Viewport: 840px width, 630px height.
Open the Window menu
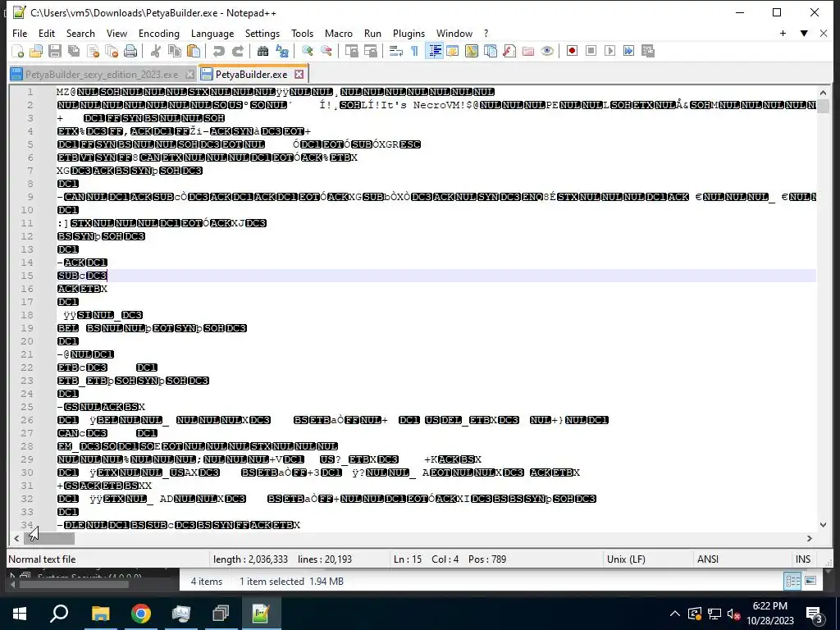point(454,33)
